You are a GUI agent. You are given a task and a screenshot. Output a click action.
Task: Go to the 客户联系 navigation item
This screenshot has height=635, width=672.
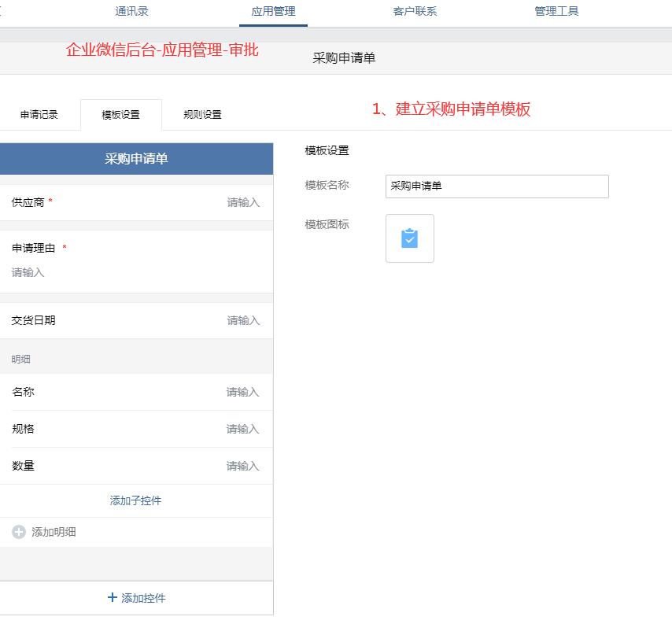[415, 12]
